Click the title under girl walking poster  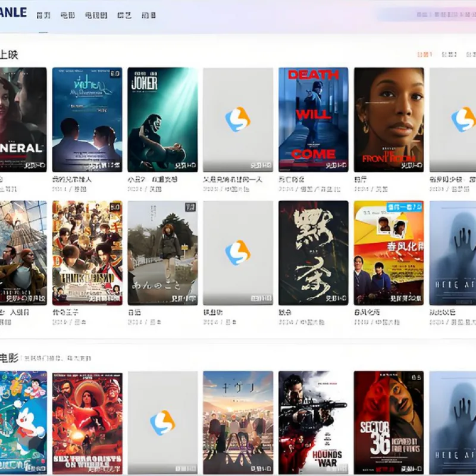134,312
